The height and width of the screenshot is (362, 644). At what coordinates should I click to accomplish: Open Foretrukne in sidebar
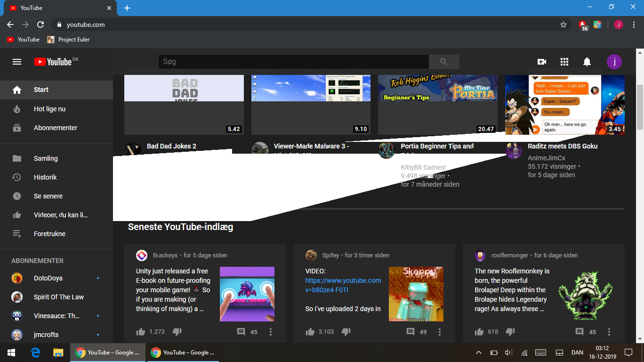point(56,234)
